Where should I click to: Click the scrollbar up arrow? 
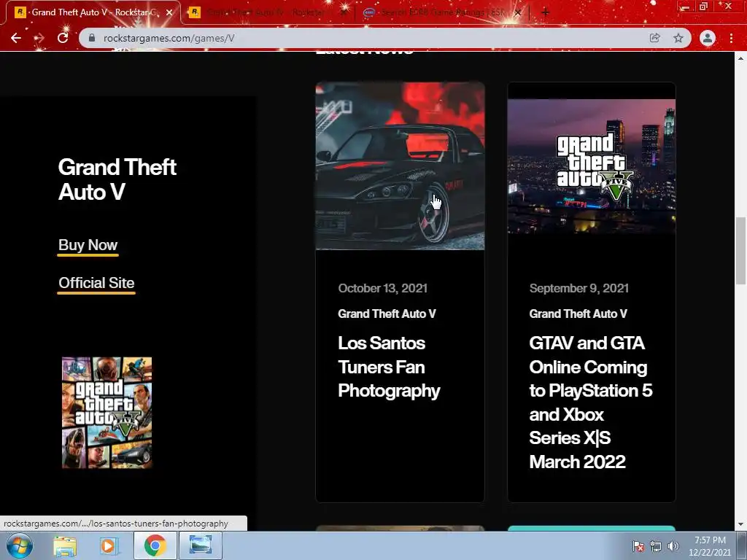click(740, 58)
